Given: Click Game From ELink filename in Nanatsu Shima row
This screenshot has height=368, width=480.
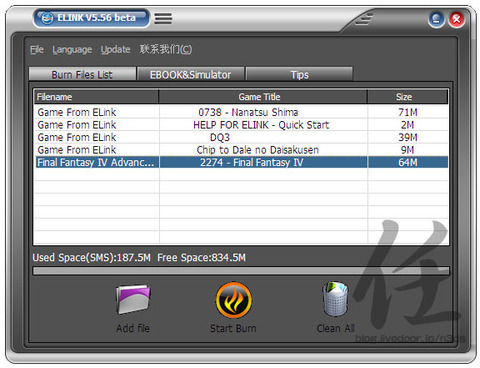Looking at the screenshot, I should click(x=77, y=112).
